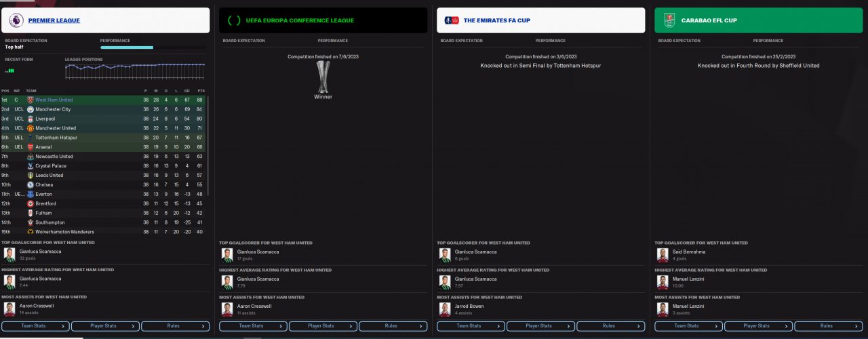This screenshot has height=339, width=868.
Task: Open Conference League Player Stats button
Action: (323, 326)
